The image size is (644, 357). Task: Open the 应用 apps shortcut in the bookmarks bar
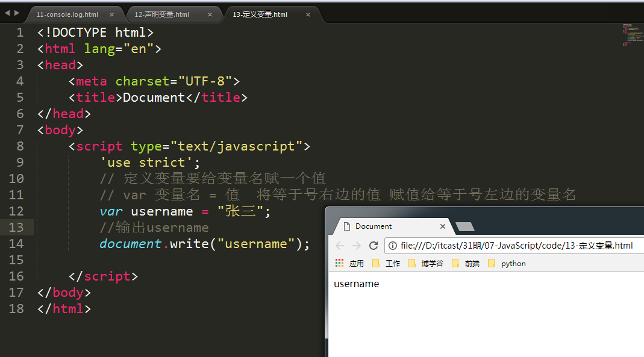point(349,264)
